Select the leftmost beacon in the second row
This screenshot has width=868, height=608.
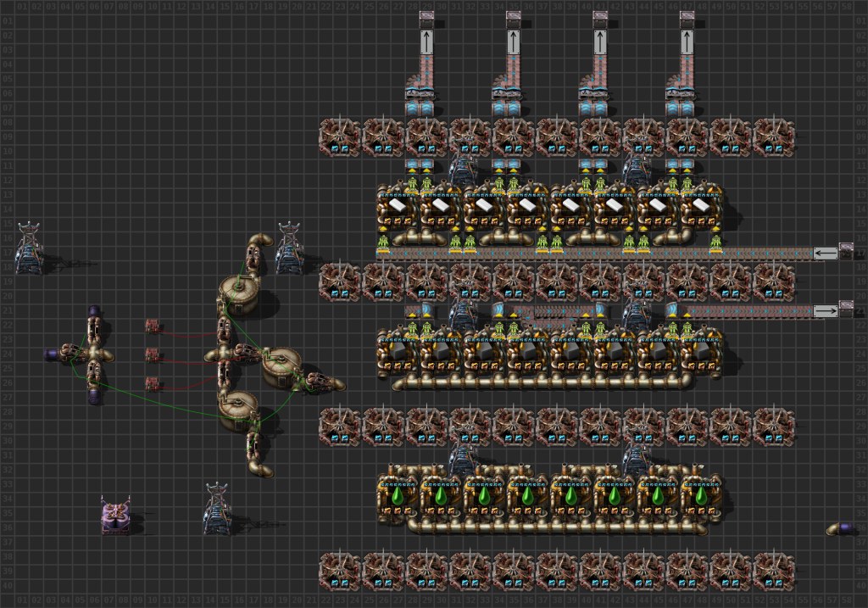[340, 282]
